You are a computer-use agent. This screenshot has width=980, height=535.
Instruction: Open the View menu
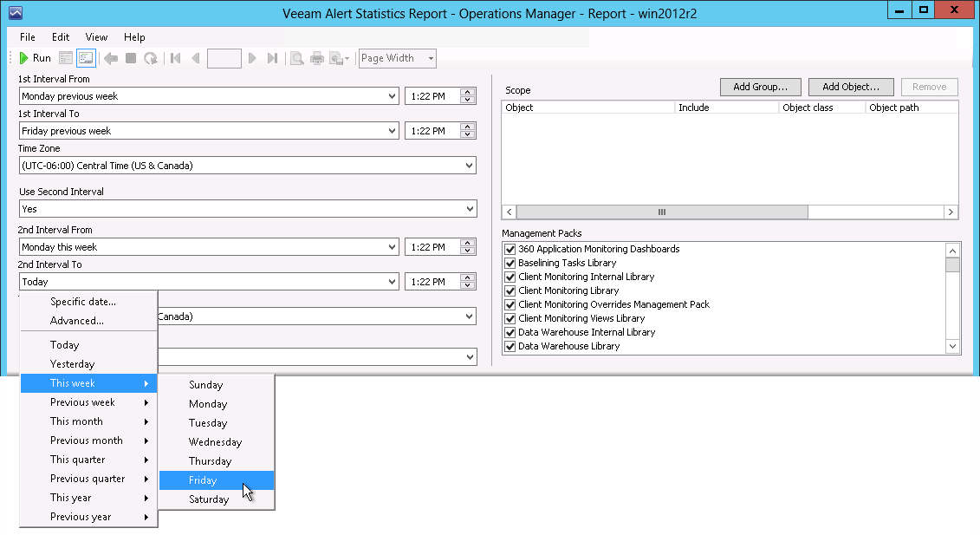[x=96, y=37]
